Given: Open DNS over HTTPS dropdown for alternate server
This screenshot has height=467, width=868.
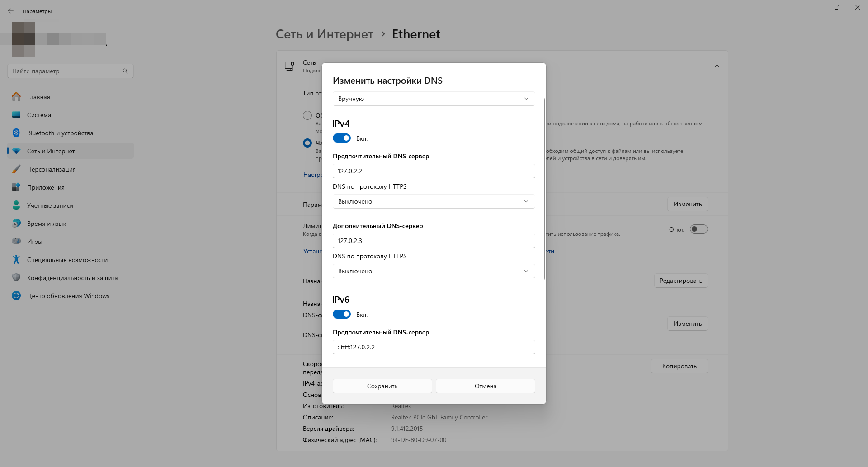Looking at the screenshot, I should (x=434, y=271).
